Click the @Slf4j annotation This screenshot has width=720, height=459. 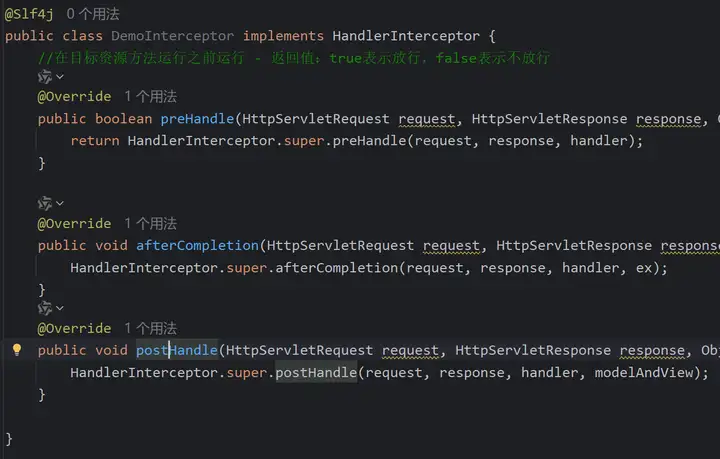(x=30, y=14)
